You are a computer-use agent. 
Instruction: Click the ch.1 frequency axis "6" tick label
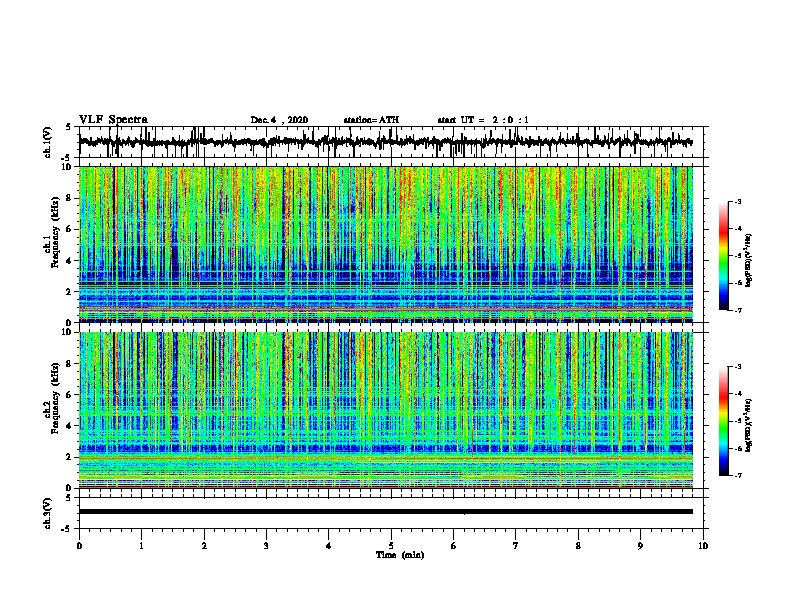70,230
